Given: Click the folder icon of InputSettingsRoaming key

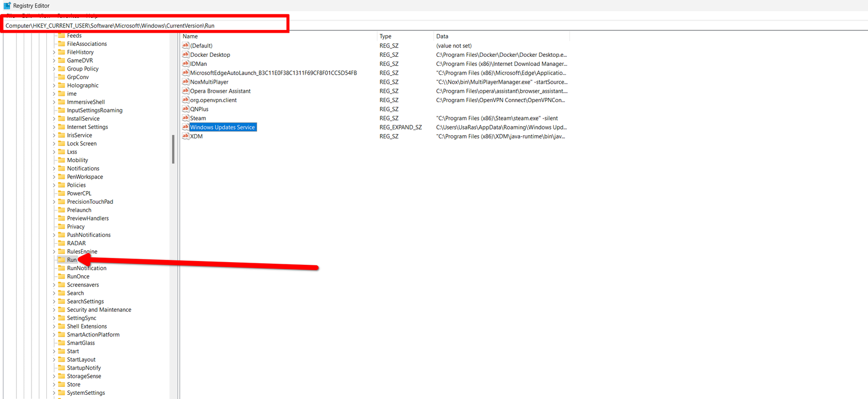Looking at the screenshot, I should [x=62, y=110].
